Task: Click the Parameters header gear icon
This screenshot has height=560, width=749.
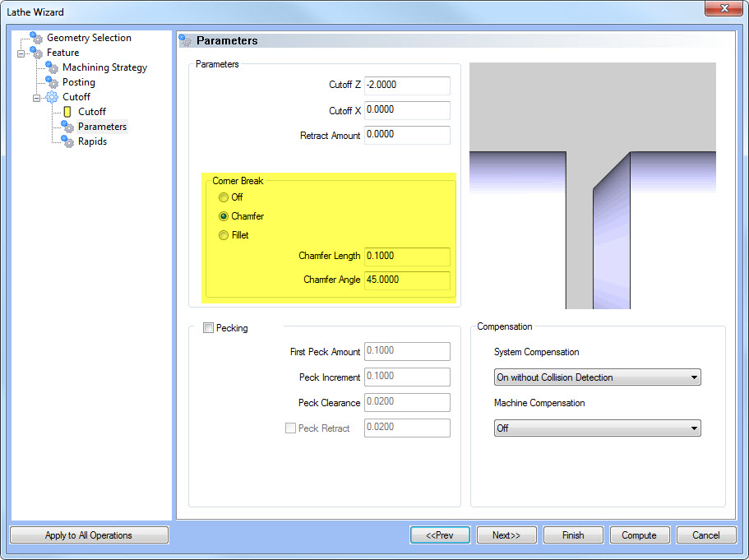Action: tap(185, 40)
